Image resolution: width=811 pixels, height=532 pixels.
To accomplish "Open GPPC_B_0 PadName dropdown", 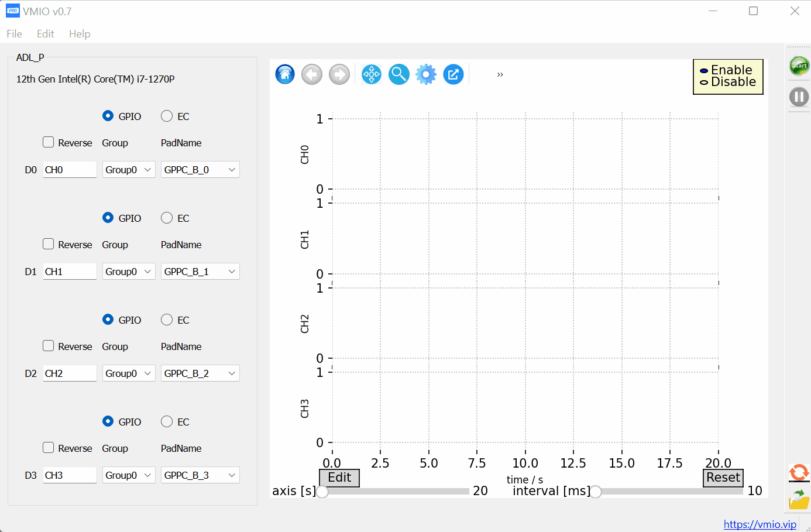I will pos(200,170).
